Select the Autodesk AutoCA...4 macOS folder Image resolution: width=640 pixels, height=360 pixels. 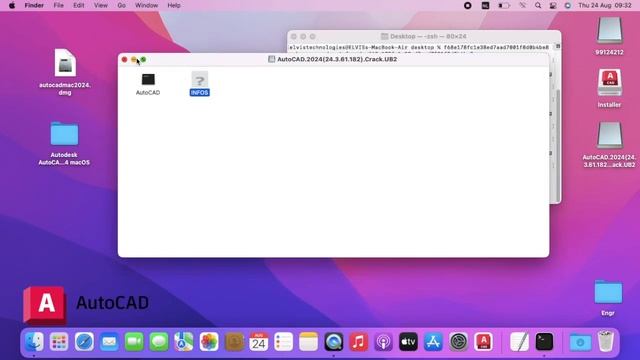pos(64,143)
